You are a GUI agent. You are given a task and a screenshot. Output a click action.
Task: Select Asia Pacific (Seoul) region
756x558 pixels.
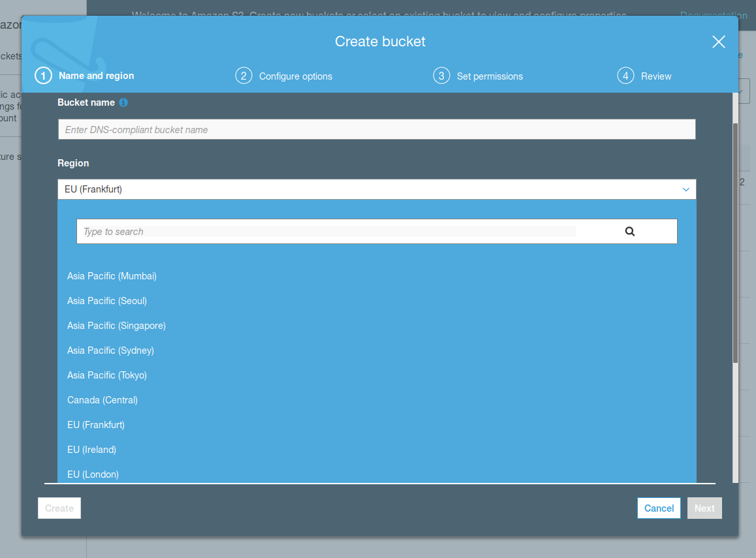(107, 301)
